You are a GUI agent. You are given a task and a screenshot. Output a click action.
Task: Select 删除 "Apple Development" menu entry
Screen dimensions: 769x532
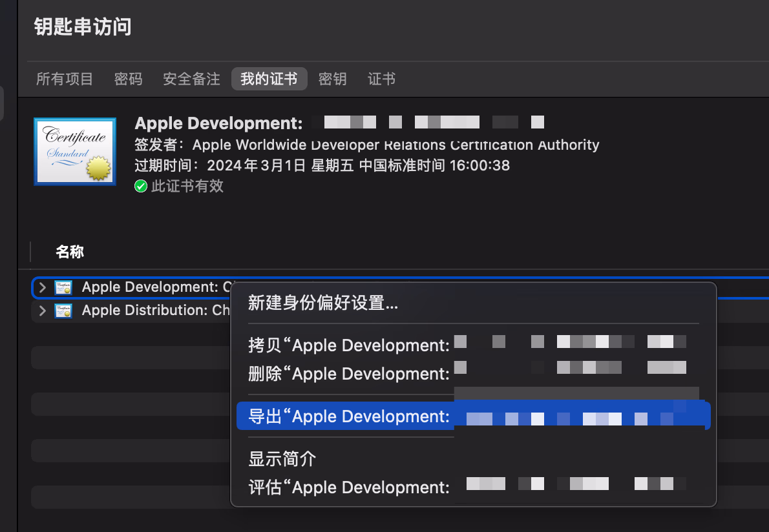(349, 373)
